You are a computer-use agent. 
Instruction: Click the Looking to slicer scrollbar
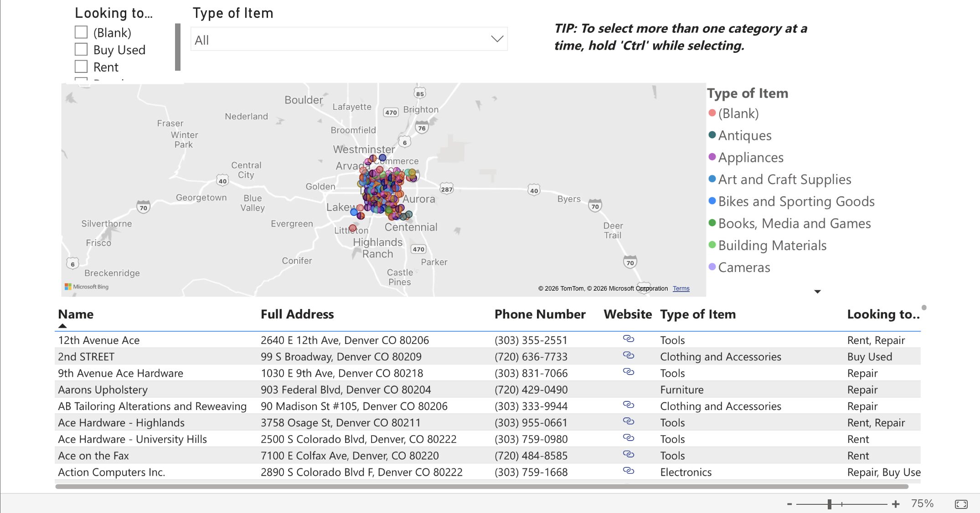point(178,47)
